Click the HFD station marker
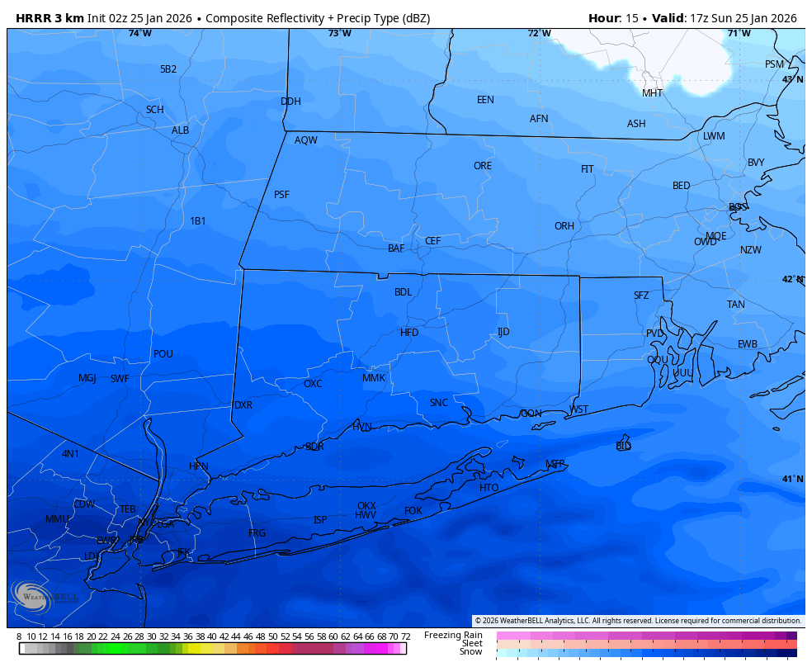 pos(409,333)
